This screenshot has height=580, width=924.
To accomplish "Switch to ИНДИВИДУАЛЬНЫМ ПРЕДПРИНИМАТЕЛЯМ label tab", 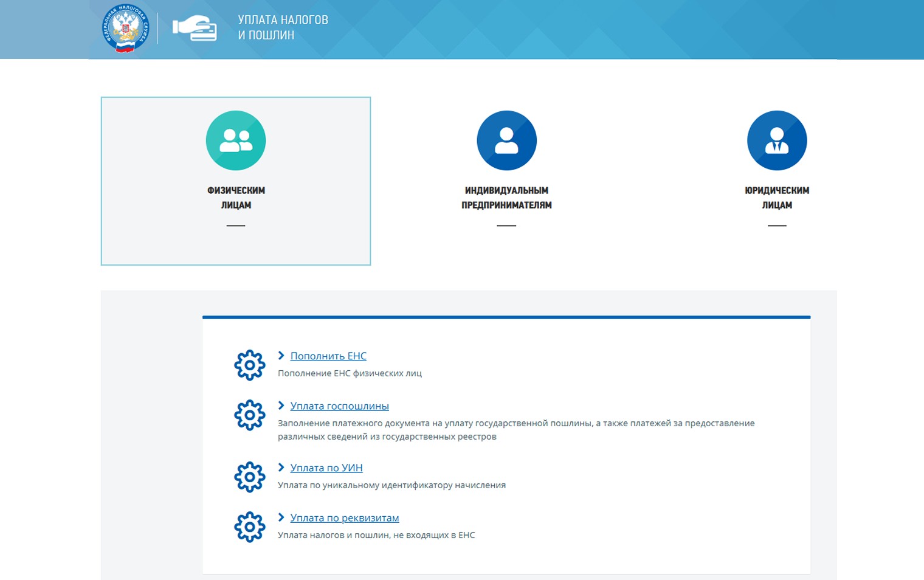I will coord(506,198).
